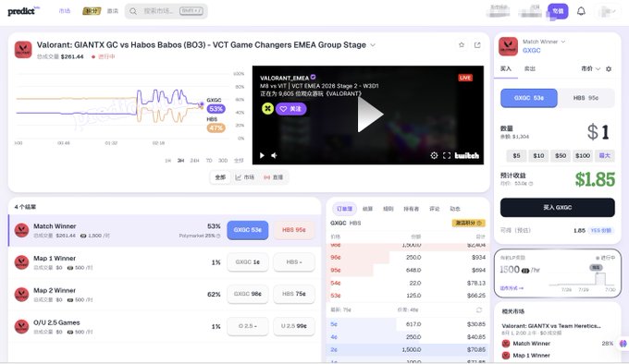Enter fullscreen on the Twitch player
Screen dimensions: 629x364
pyautogui.click(x=447, y=155)
